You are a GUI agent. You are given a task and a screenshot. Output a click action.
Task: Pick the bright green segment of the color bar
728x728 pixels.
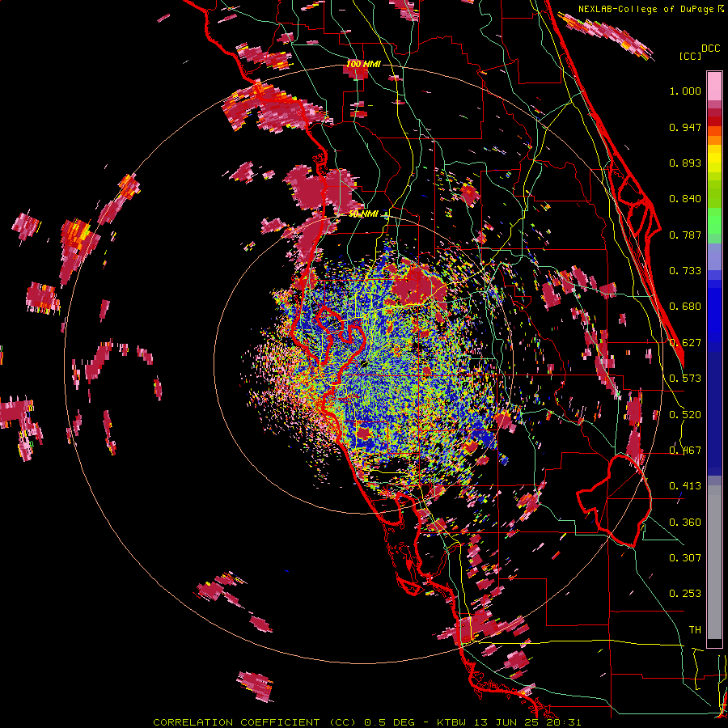[x=714, y=222]
